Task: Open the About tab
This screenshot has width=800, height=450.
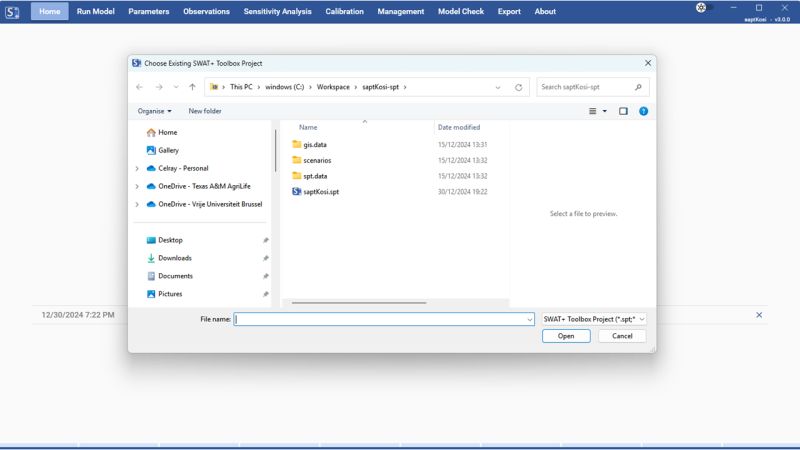Action: (545, 11)
